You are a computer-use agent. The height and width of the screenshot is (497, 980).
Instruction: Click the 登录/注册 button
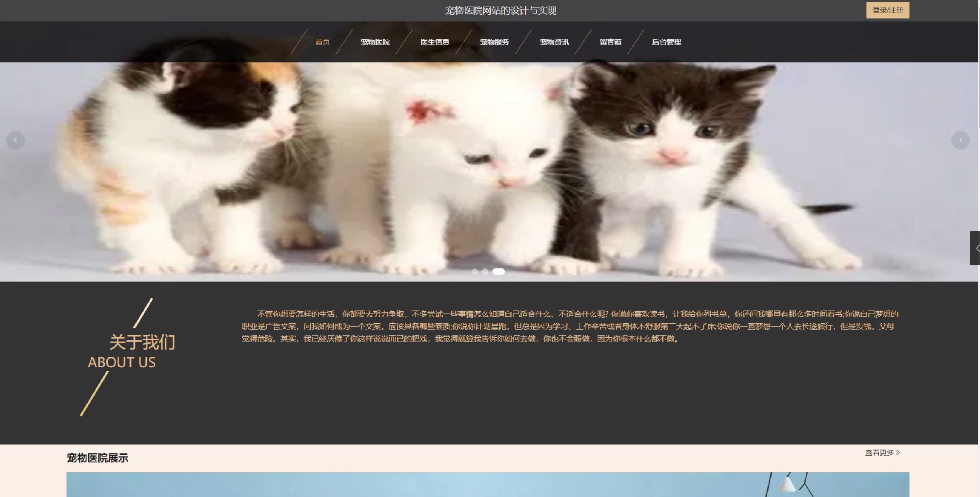pyautogui.click(x=887, y=10)
